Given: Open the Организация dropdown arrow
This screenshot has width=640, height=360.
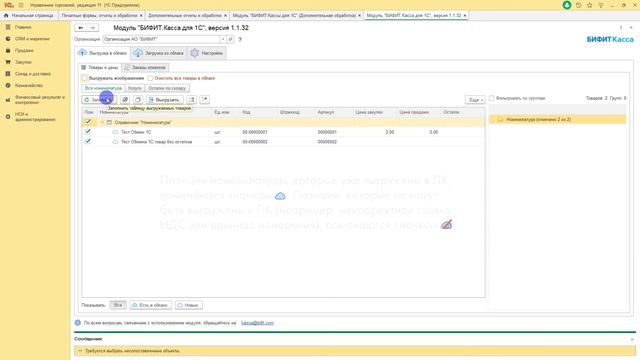Looking at the screenshot, I should click(223, 39).
